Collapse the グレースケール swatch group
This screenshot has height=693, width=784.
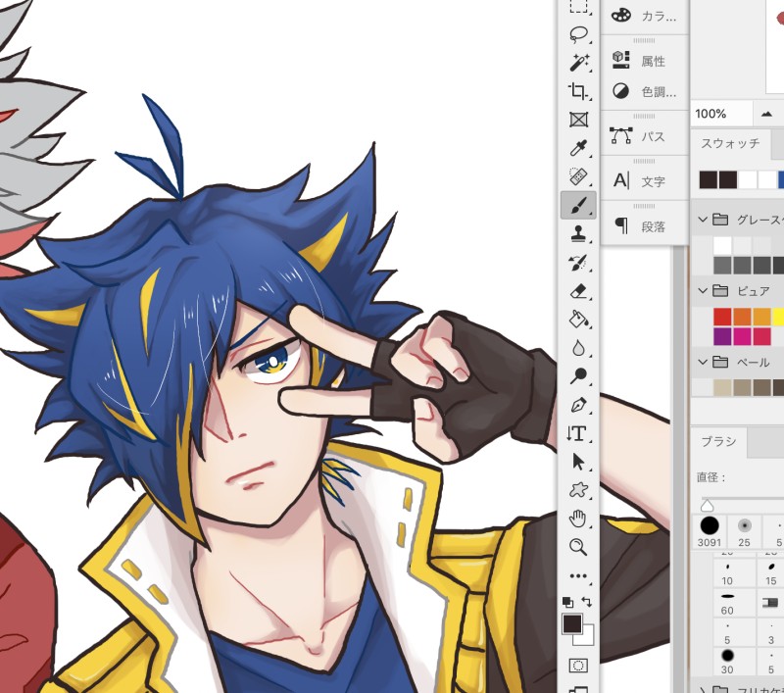coord(703,219)
